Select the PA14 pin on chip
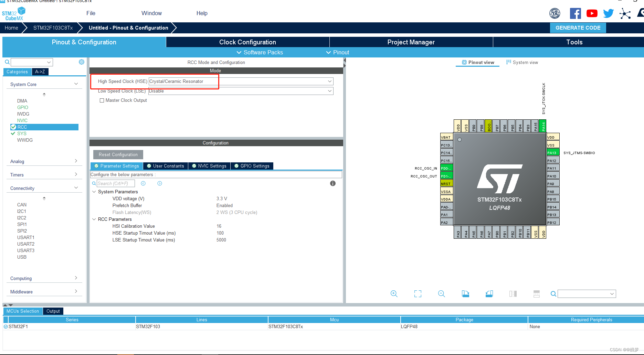644x355 pixels. coord(543,126)
